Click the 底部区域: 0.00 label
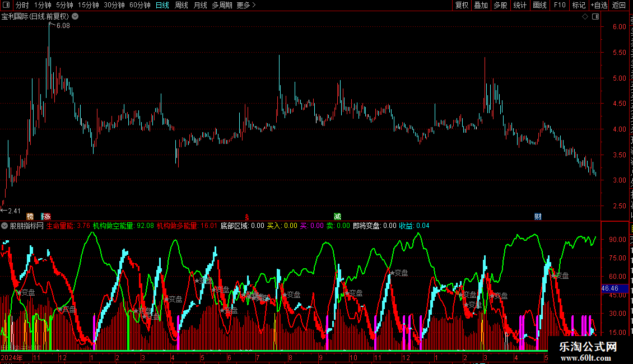Viewport: 633px width, 364px height. coord(242,226)
